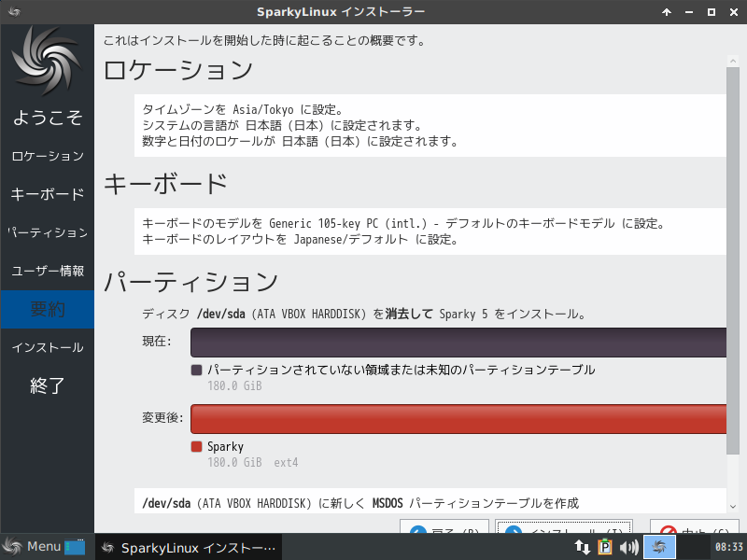Select SparkyLinux installer taskbar entry
The width and height of the screenshot is (747, 560).
[x=189, y=547]
